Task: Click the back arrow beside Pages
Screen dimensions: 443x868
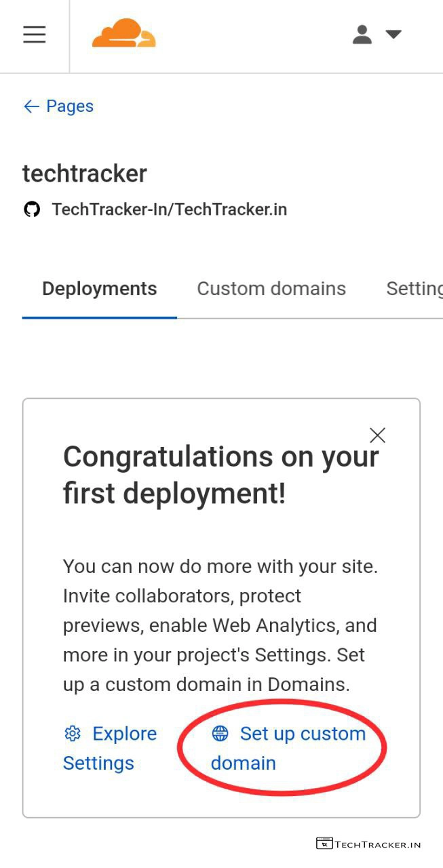Action: point(31,106)
